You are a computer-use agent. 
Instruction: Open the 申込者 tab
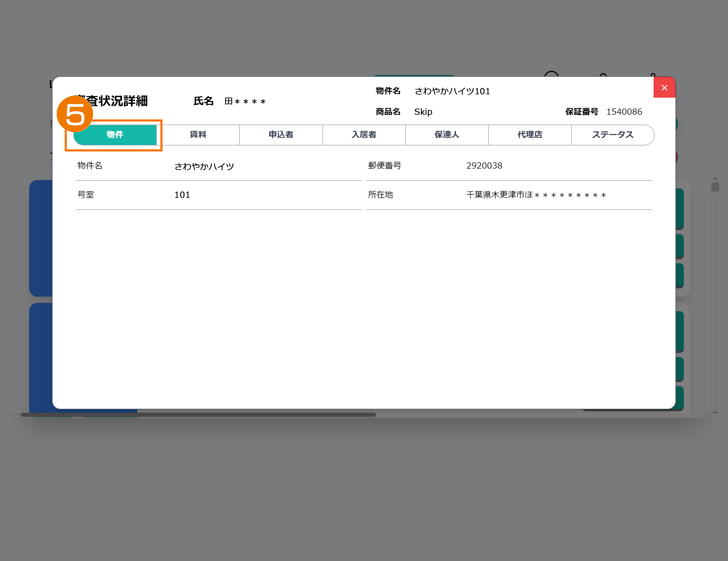[281, 135]
